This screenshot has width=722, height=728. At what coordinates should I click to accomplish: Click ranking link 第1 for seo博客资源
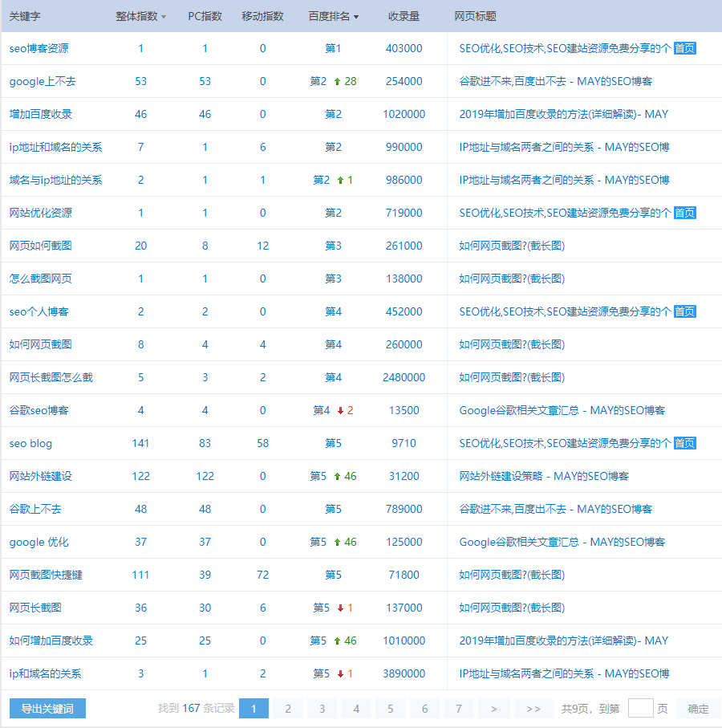pyautogui.click(x=333, y=48)
